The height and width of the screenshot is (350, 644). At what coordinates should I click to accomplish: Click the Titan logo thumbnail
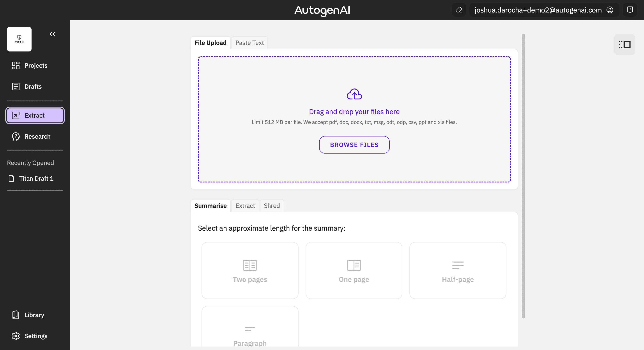[x=19, y=39]
